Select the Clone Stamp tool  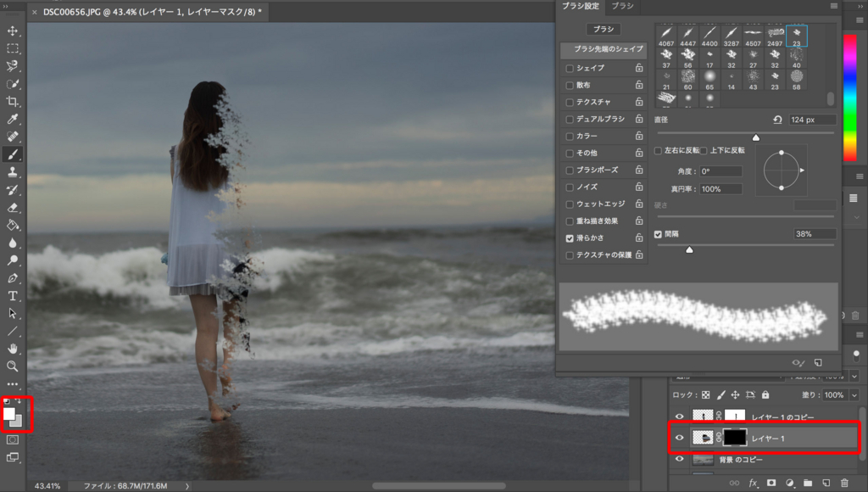(12, 172)
